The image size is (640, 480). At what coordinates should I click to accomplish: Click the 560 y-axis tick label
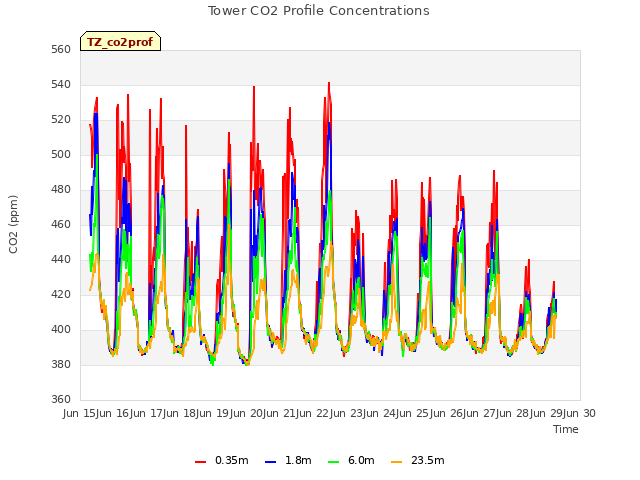[x=61, y=50]
